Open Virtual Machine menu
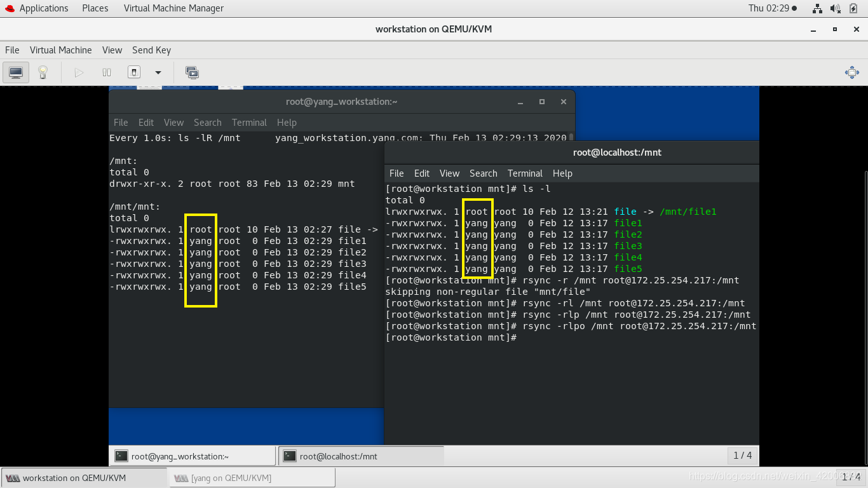This screenshot has height=488, width=868. pos(61,50)
